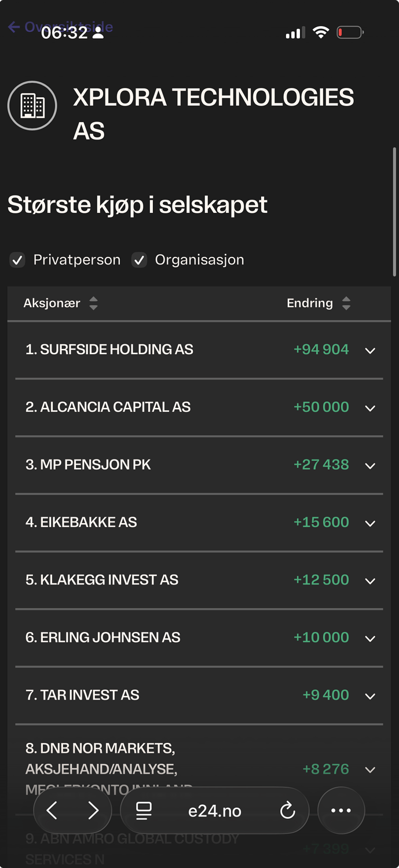Image resolution: width=399 pixels, height=868 pixels.
Task: Open the ALCANCIA CAPITAL AS row
Action: pos(199,407)
